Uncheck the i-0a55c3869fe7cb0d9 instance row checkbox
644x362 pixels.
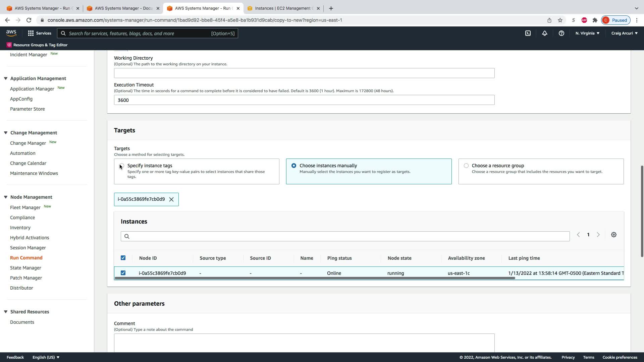coord(123,273)
